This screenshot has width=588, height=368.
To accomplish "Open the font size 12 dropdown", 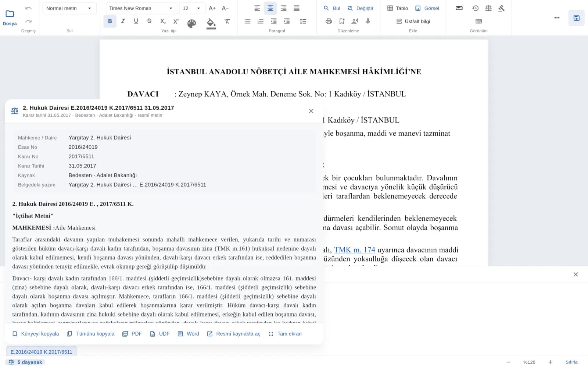I will pyautogui.click(x=192, y=8).
